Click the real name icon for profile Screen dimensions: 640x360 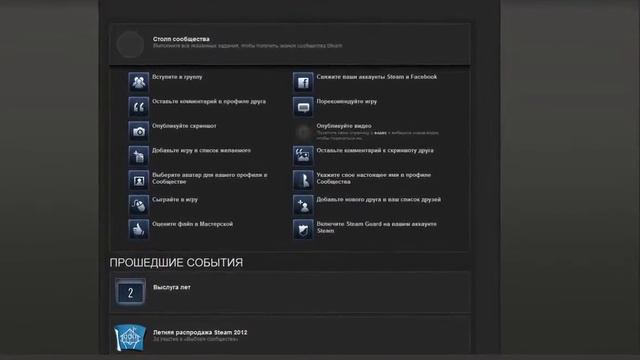pos(303,180)
